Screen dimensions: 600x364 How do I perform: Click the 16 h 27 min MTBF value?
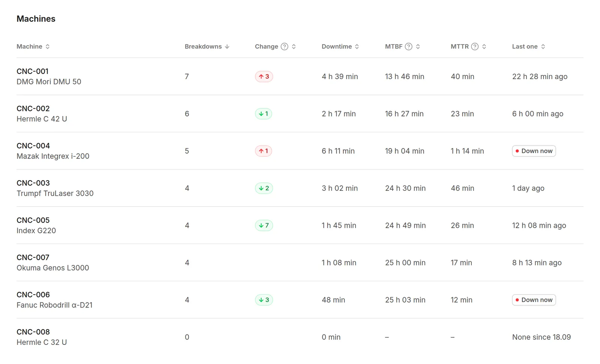pyautogui.click(x=404, y=114)
